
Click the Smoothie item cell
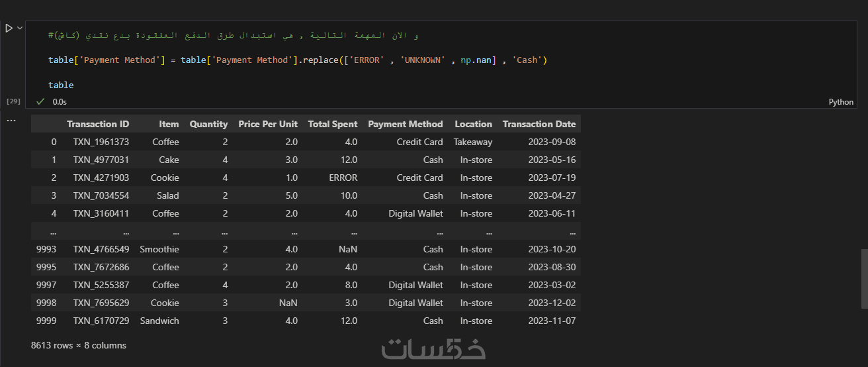(x=159, y=249)
